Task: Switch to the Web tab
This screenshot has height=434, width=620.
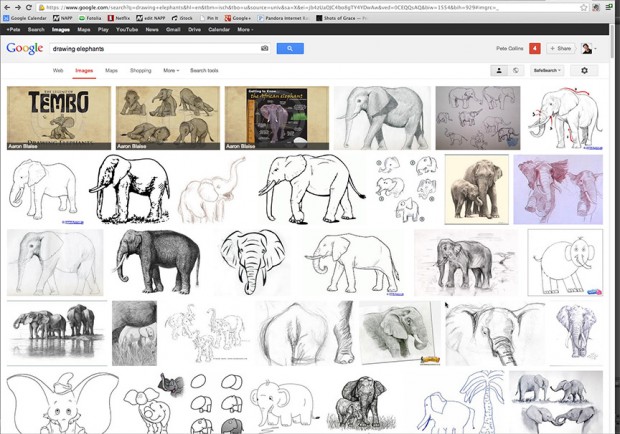Action: pos(58,70)
